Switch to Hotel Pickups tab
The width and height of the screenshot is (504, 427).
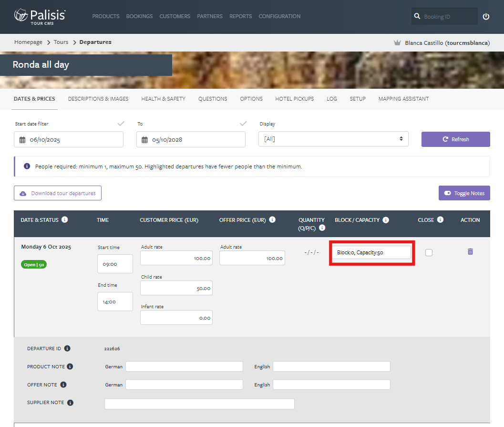click(x=294, y=99)
